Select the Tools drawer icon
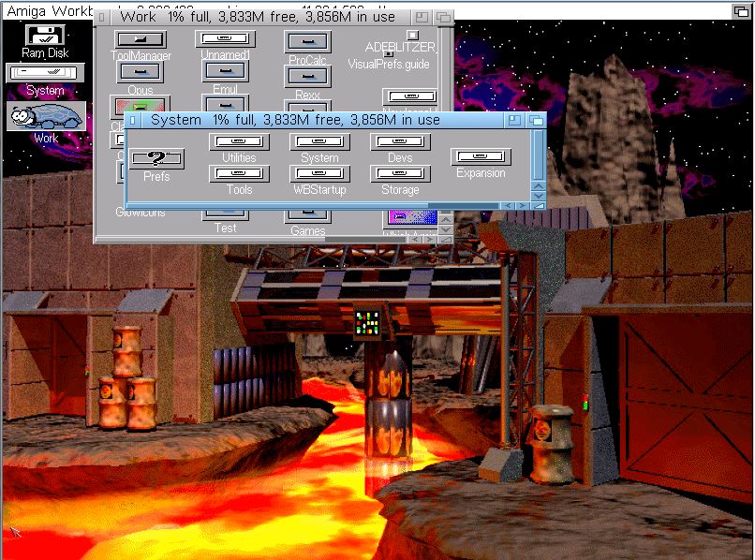 239,173
